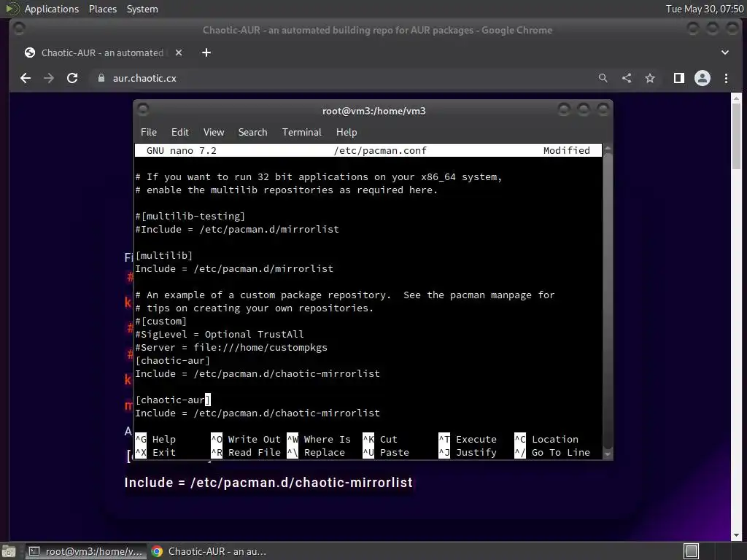This screenshot has height=560, width=747.
Task: Click the terminal scrollbar up arrow
Action: 608,149
